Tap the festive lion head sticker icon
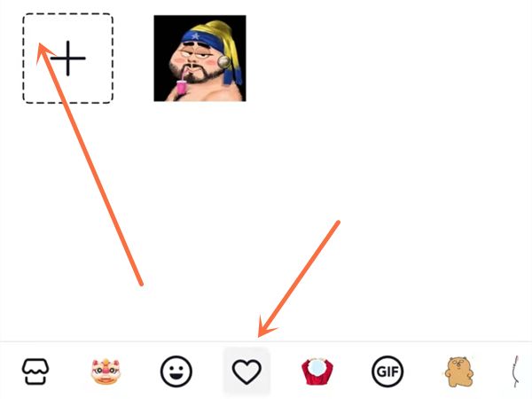 point(106,372)
